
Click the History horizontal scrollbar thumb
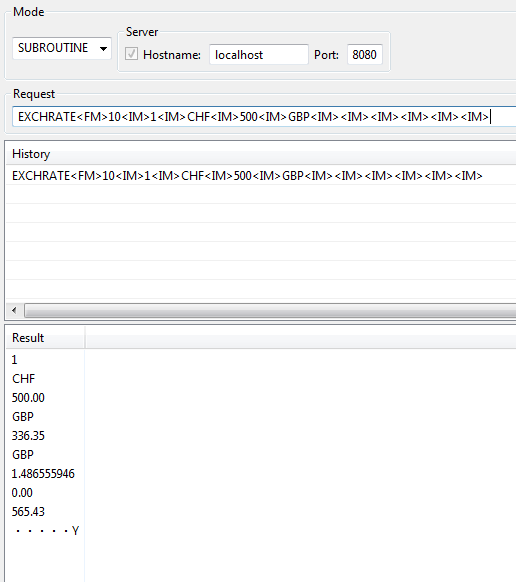coord(270,310)
